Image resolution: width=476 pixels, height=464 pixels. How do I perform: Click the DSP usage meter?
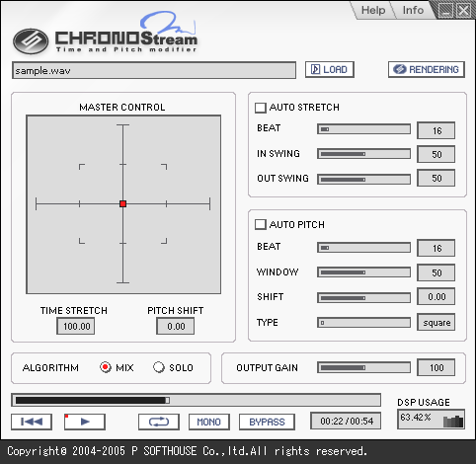pos(432,419)
